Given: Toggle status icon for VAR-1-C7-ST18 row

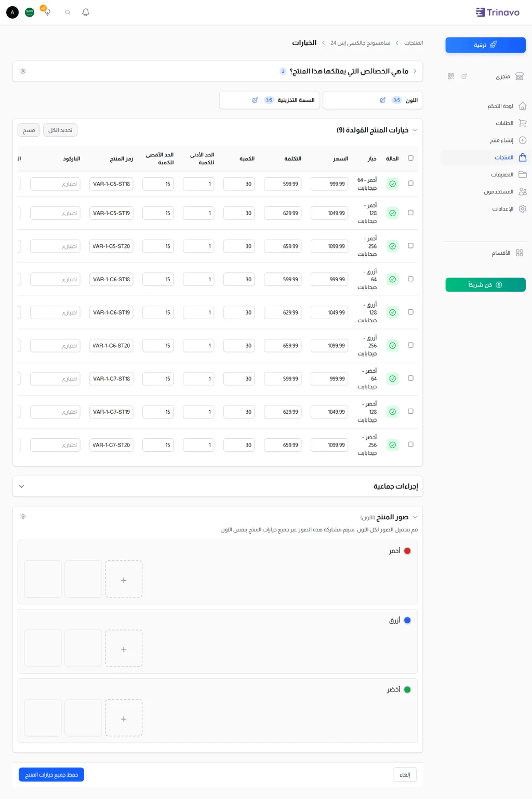Looking at the screenshot, I should pyautogui.click(x=393, y=379).
